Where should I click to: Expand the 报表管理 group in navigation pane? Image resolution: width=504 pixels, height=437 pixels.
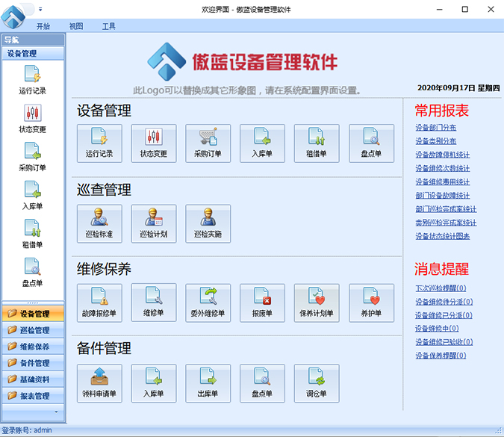pos(34,396)
